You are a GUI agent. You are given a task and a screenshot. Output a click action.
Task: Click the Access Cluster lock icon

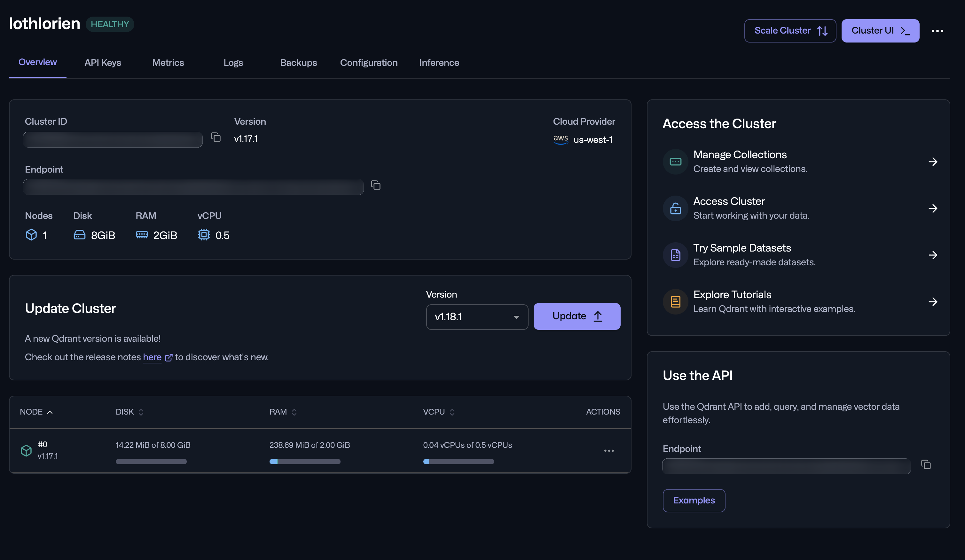click(x=676, y=209)
